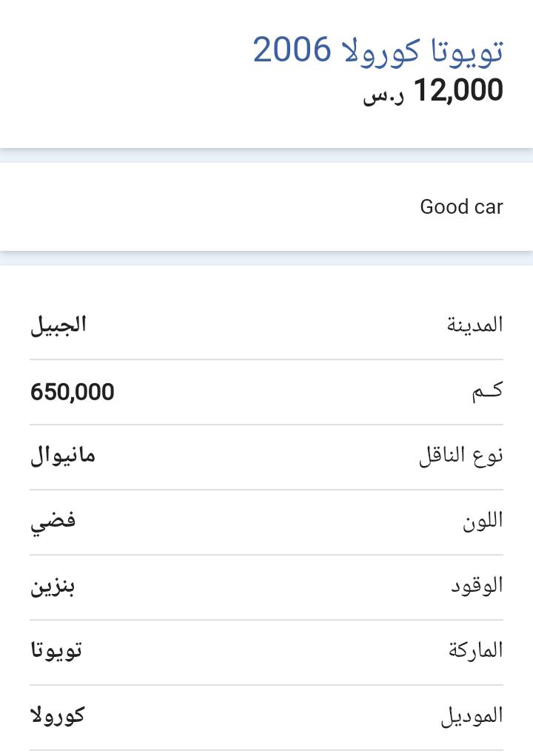Click the ر.س currency label
This screenshot has height=756, width=533.
click(x=384, y=95)
